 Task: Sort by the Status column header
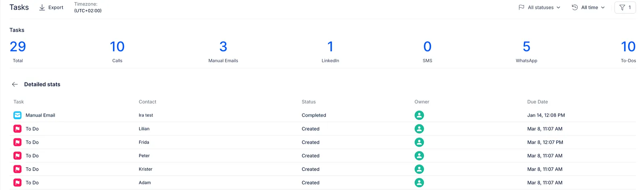(x=309, y=102)
